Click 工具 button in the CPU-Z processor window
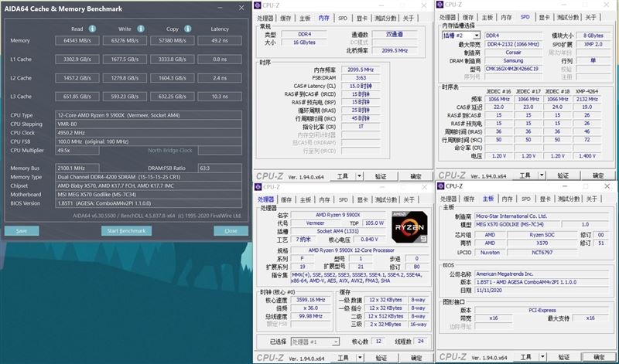Image resolution: width=619 pixels, height=364 pixels. (343, 357)
